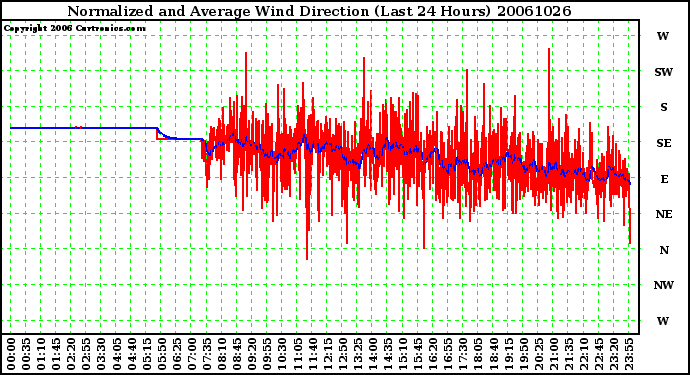The width and height of the screenshot is (690, 375).
Task: Click the W label above SW
Action: pyautogui.click(x=663, y=37)
